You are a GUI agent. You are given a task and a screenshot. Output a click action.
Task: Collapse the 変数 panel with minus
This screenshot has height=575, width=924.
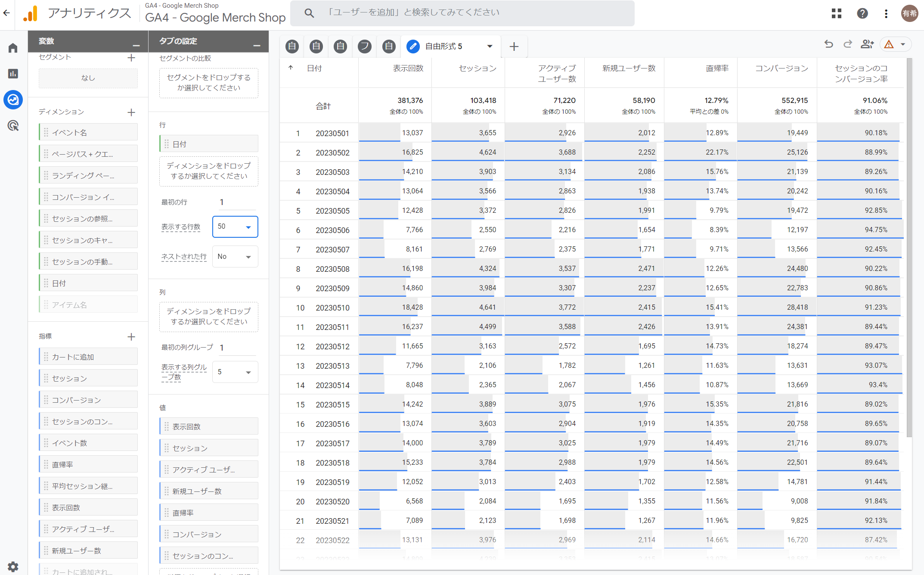coord(136,45)
